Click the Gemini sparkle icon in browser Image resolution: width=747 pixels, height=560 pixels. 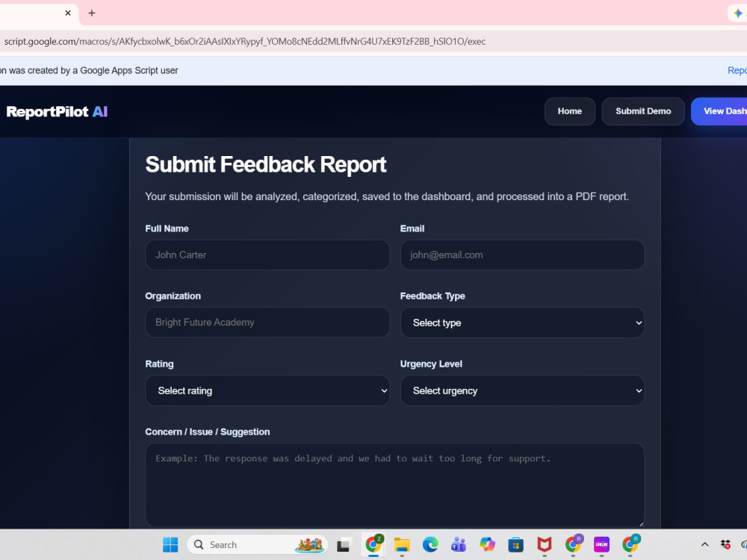click(738, 13)
